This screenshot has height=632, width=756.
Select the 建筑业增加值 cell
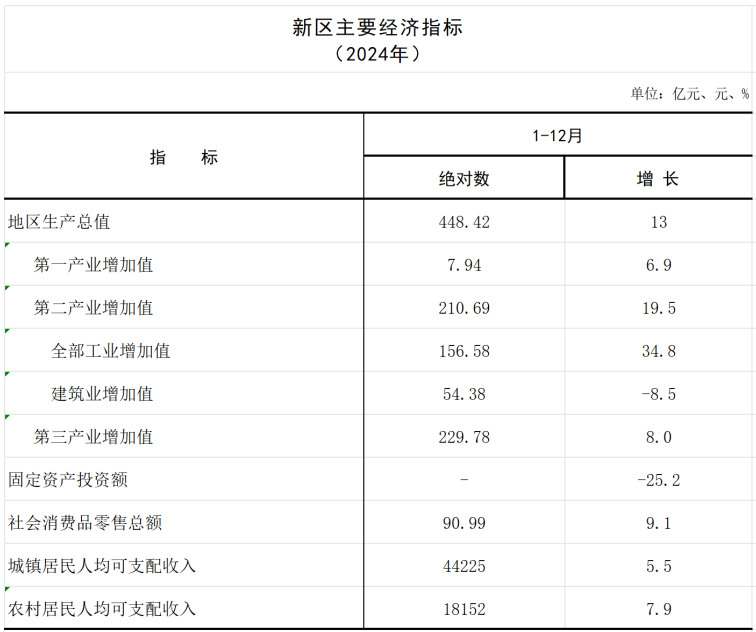point(103,394)
